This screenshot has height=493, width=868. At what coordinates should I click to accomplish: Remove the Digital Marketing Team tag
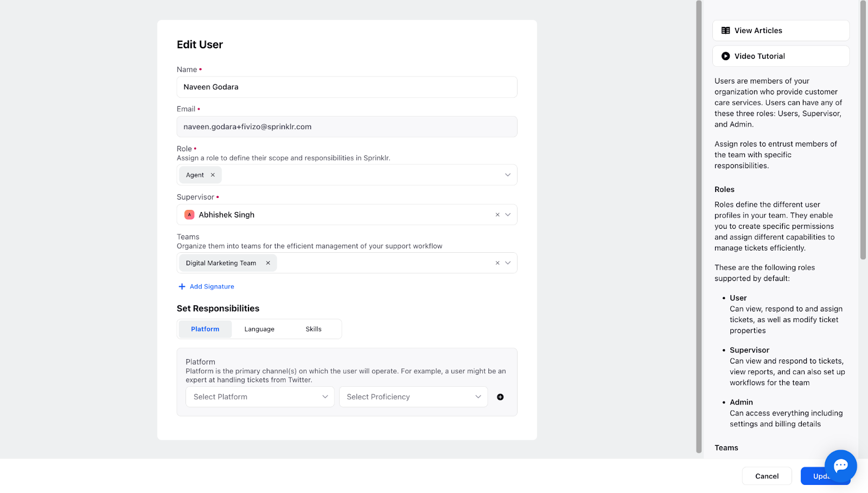(268, 263)
